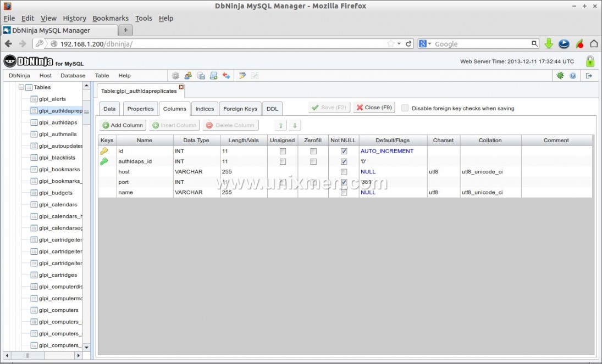This screenshot has width=602, height=364.
Task: Click the green key icon for authldaps_id
Action: tap(104, 161)
